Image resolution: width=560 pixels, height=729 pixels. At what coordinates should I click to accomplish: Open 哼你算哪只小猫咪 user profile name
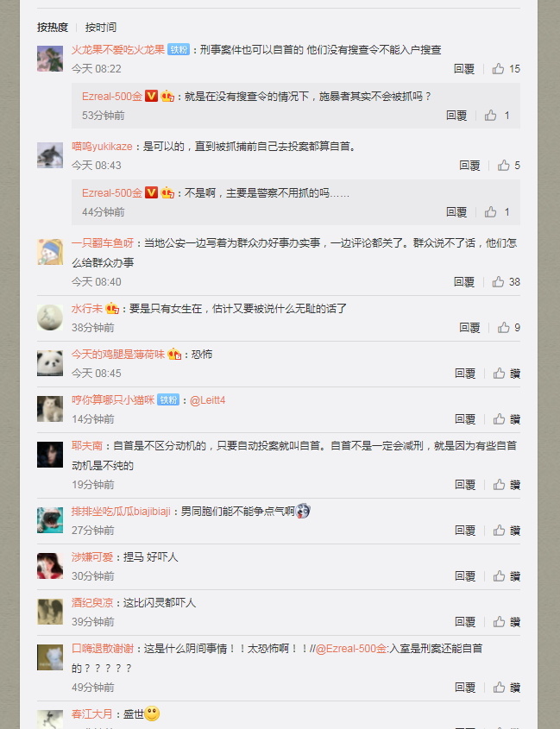113,399
